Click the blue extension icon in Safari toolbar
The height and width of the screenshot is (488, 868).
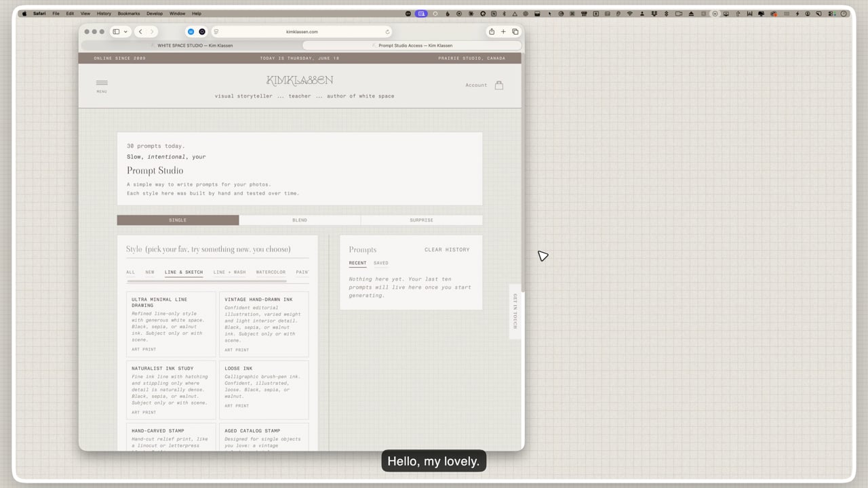(x=191, y=32)
